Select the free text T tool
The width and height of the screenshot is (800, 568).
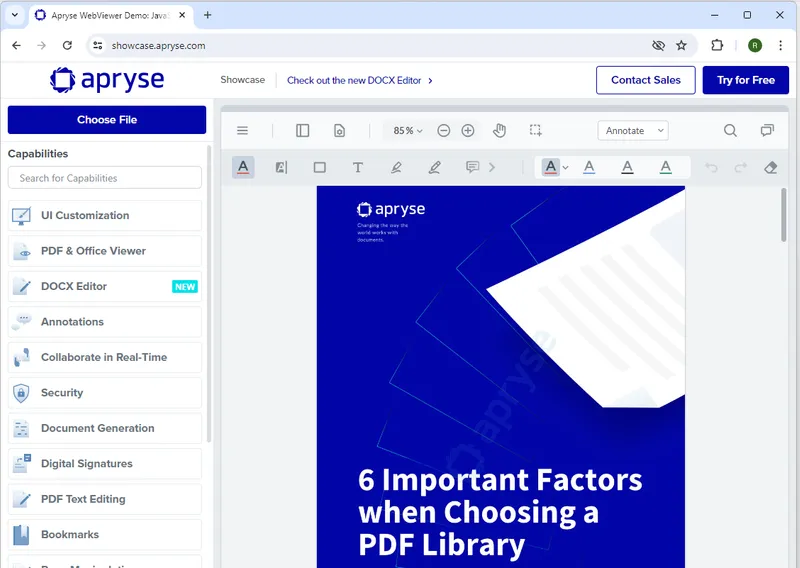[x=358, y=167]
